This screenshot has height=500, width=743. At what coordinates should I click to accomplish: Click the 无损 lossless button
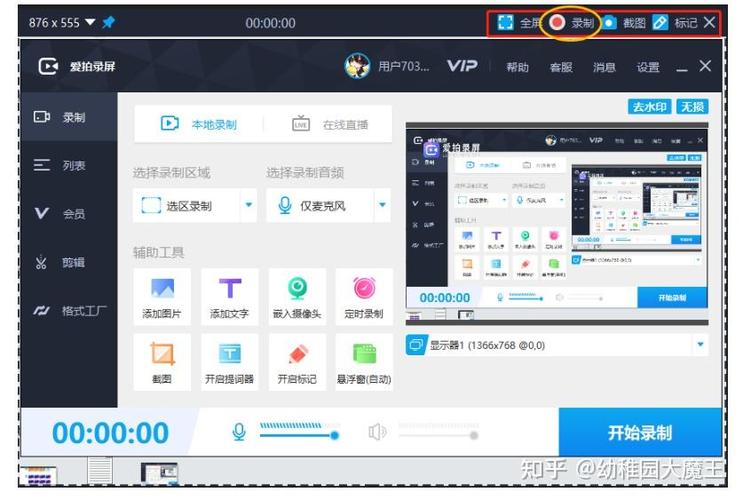692,107
